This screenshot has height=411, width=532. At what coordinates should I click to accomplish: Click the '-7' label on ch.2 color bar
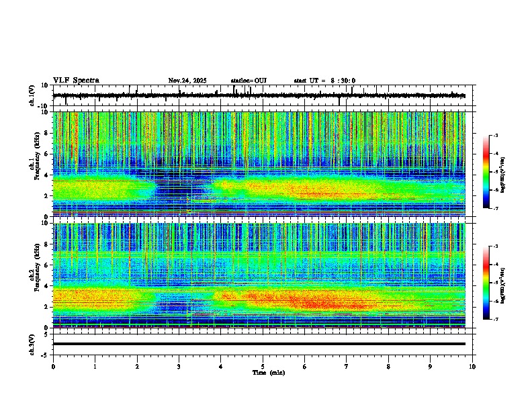pos(495,319)
